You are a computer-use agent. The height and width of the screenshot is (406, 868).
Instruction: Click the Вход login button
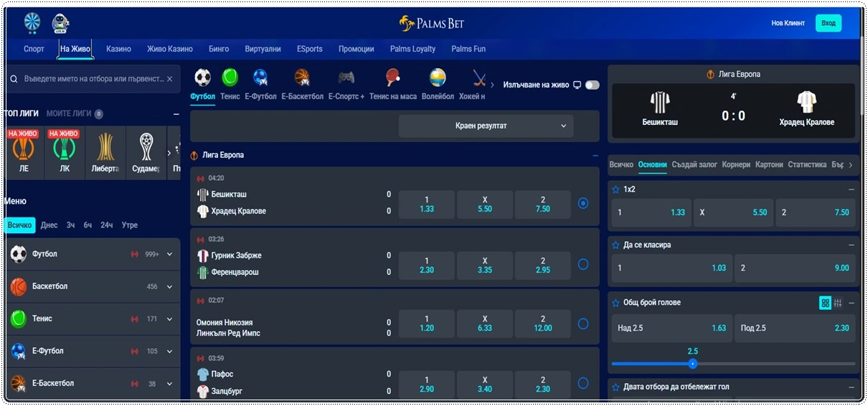click(x=829, y=23)
